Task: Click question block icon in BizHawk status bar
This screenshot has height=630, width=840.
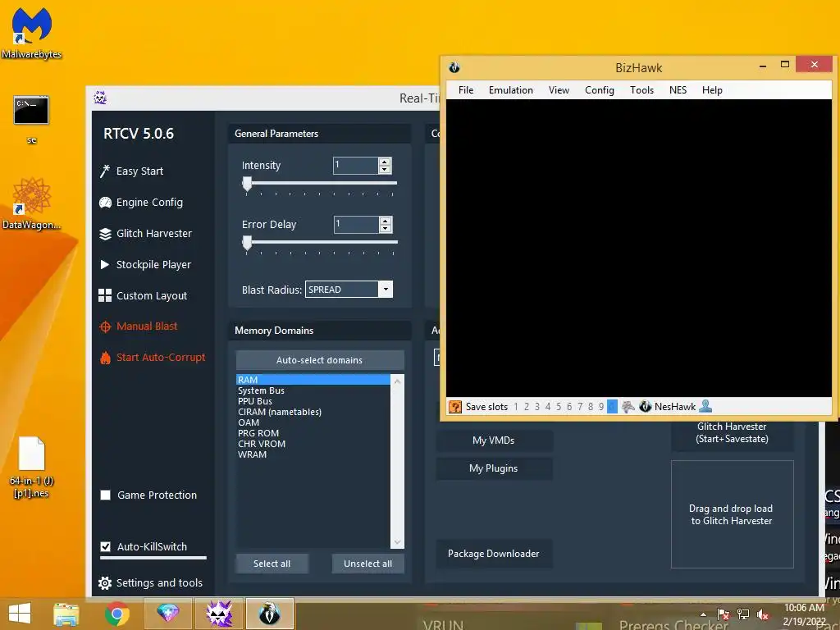Action: [x=454, y=407]
